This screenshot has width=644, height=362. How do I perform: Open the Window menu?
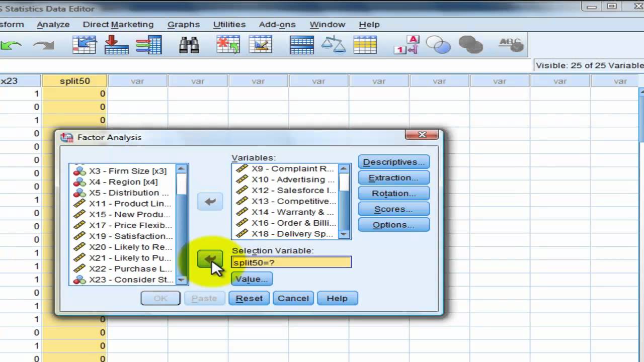click(328, 24)
